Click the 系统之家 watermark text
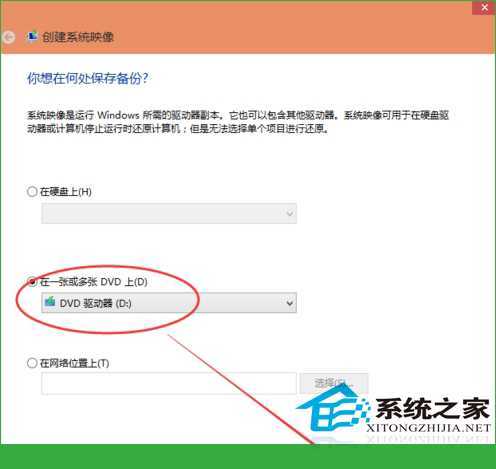Image resolution: width=496 pixels, height=469 pixels. [x=433, y=409]
